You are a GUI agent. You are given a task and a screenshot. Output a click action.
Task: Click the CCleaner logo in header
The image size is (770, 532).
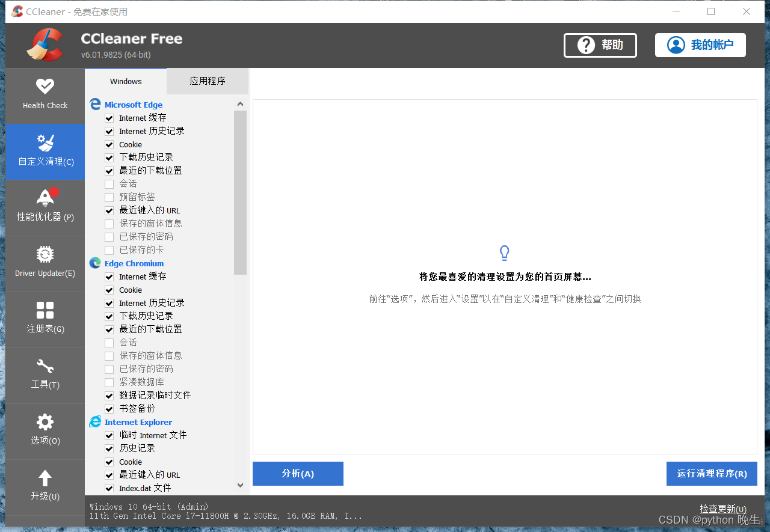(45, 45)
